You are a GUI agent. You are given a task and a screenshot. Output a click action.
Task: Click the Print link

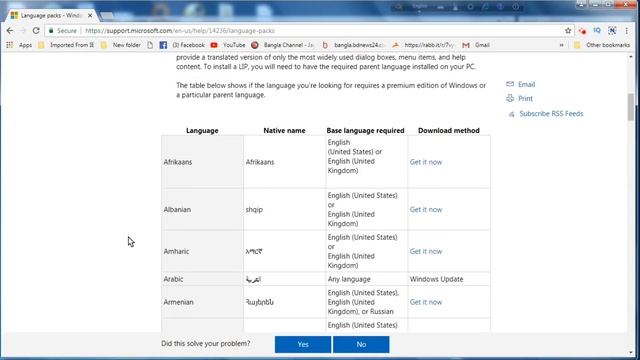click(519, 98)
